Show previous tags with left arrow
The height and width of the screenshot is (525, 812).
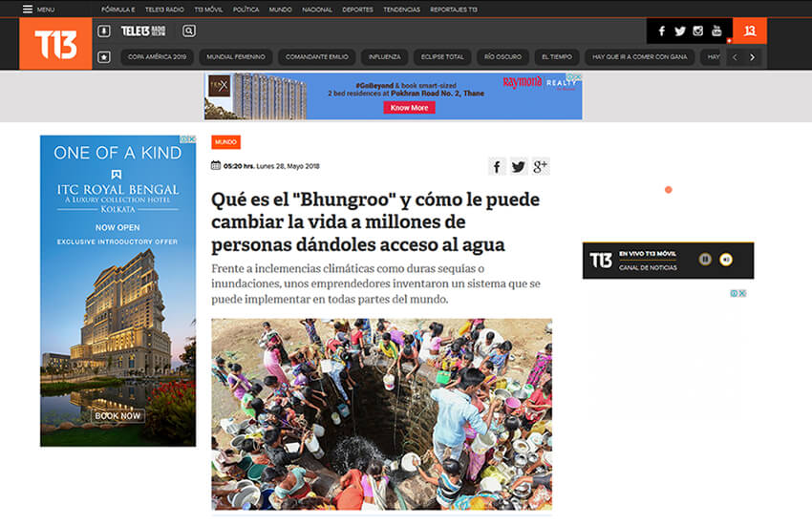pos(735,57)
